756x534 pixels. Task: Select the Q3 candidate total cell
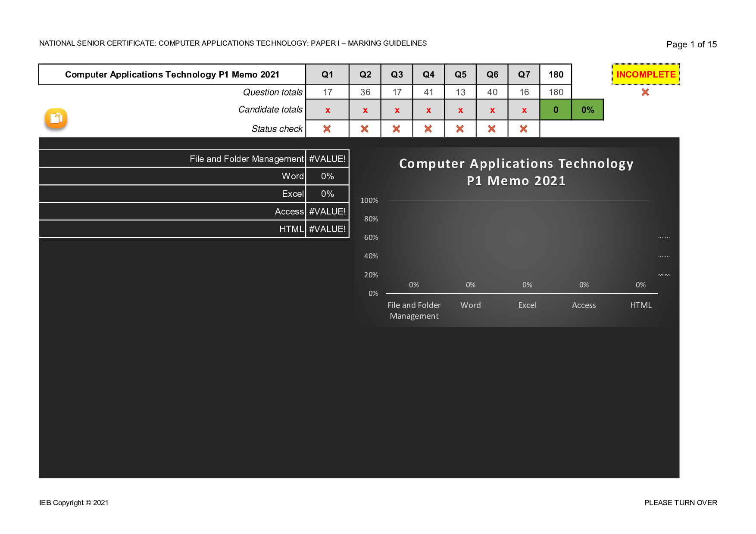click(x=397, y=110)
